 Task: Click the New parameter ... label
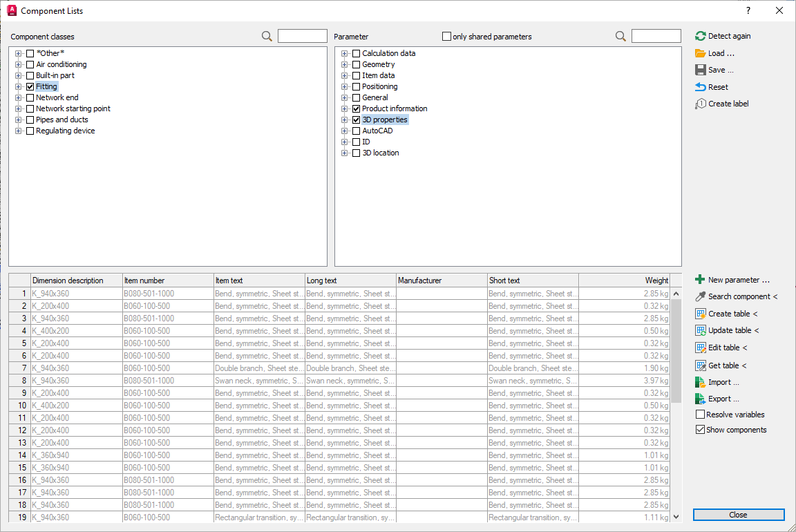coord(739,280)
